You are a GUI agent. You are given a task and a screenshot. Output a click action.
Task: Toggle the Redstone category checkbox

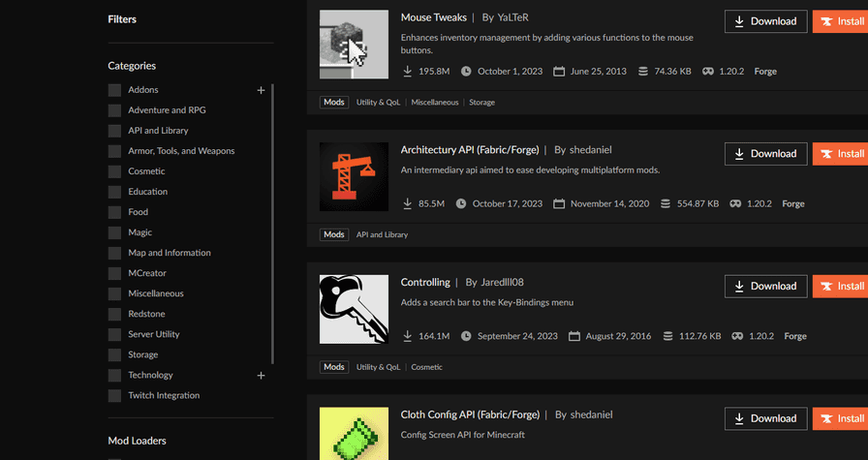(x=115, y=314)
